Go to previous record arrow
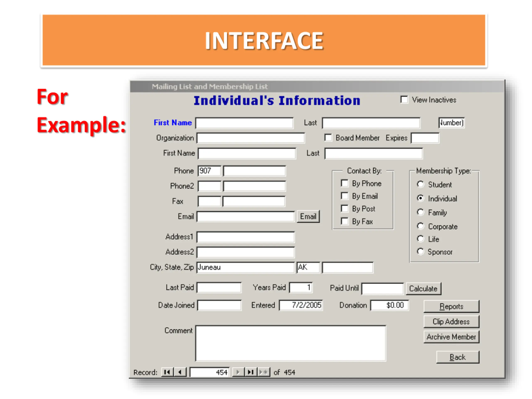Image resolution: width=532 pixels, height=399 pixels. tap(180, 372)
